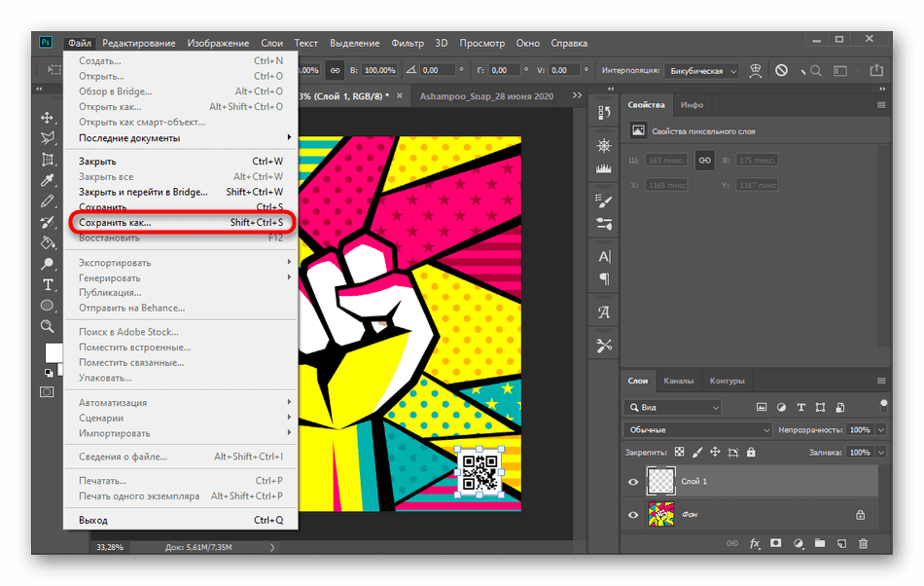Create a new layer icon
This screenshot has width=924, height=586.
coord(841,543)
